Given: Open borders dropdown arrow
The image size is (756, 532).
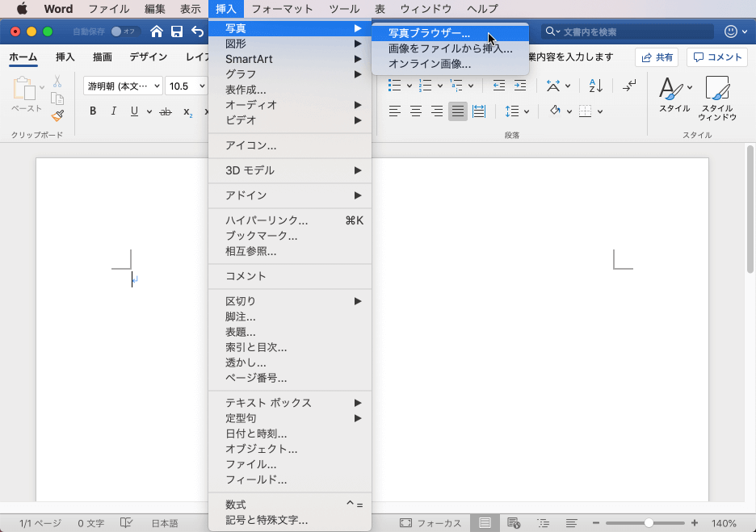Looking at the screenshot, I should tap(600, 111).
